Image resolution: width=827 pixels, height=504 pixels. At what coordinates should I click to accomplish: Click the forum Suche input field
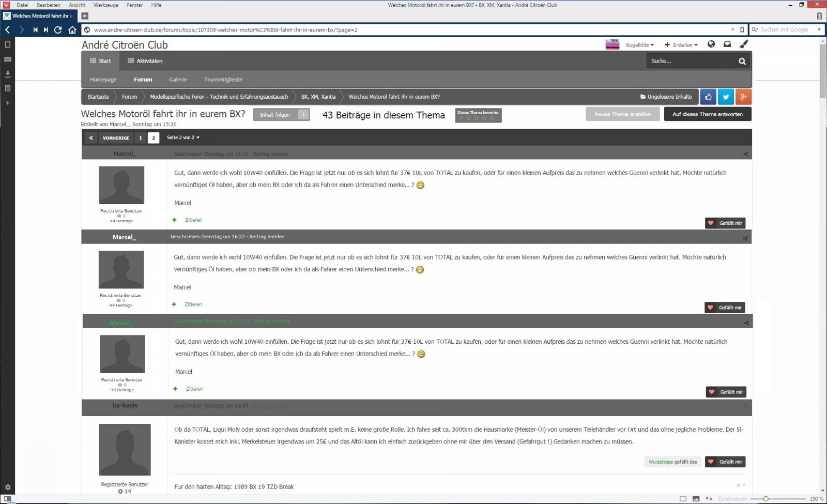[x=690, y=61]
